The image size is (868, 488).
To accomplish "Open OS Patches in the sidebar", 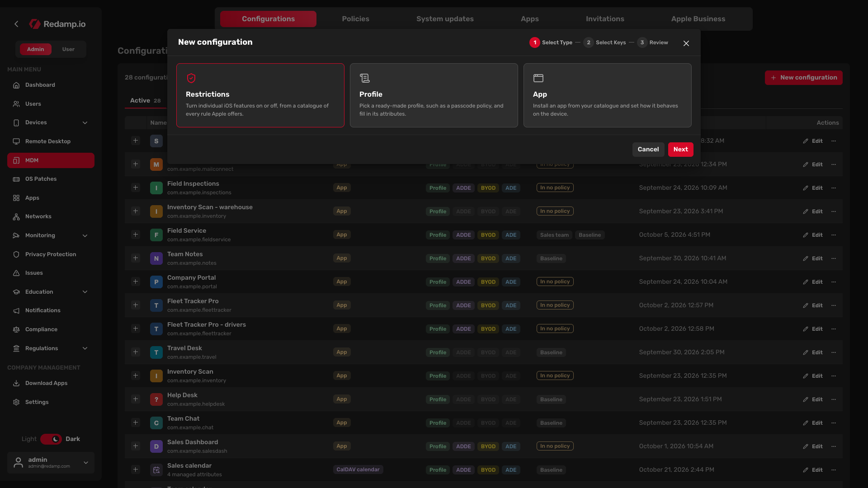I will [51, 179].
